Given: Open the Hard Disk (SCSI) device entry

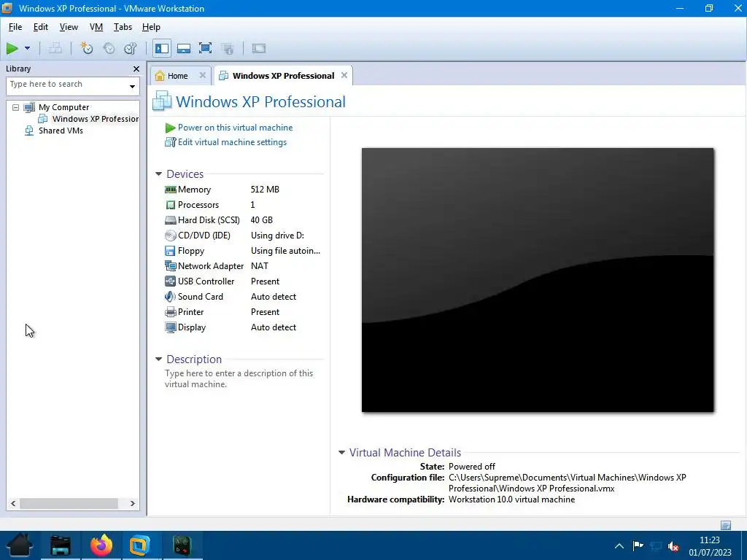Looking at the screenshot, I should pos(209,220).
